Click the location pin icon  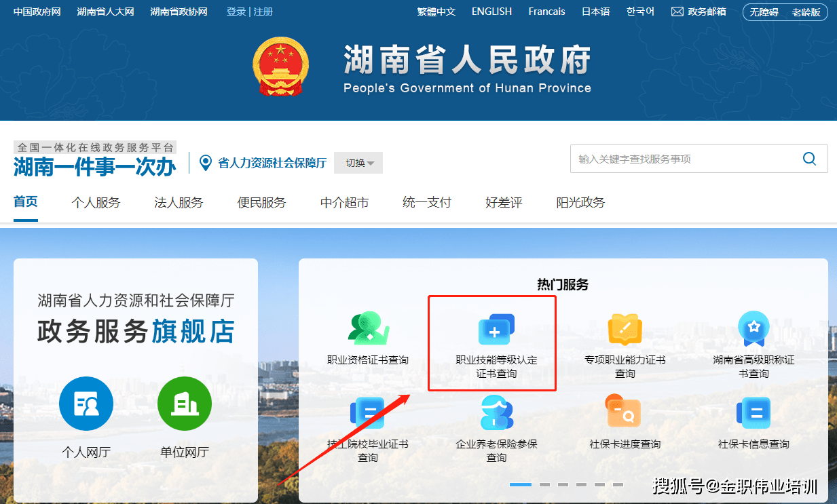tap(205, 163)
